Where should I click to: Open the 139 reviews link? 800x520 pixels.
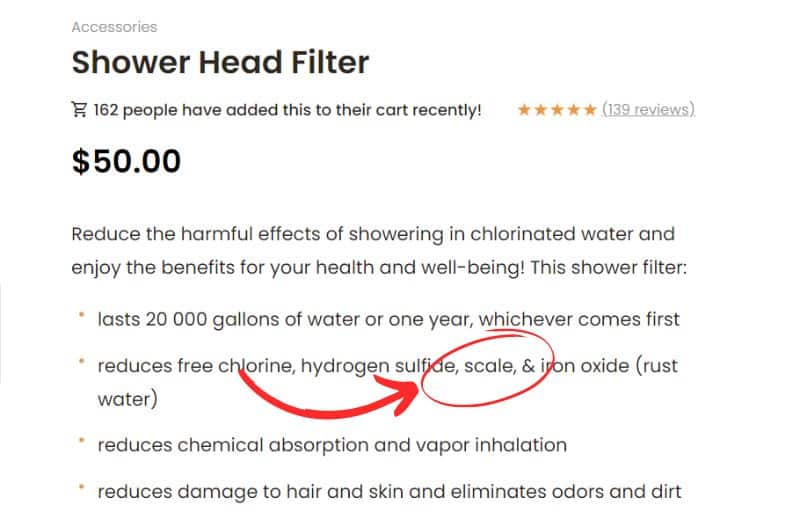pos(648,110)
